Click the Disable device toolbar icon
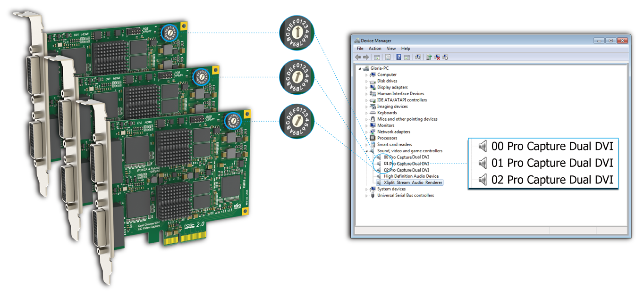Viewport: 644px width, 297px height. pyautogui.click(x=445, y=57)
